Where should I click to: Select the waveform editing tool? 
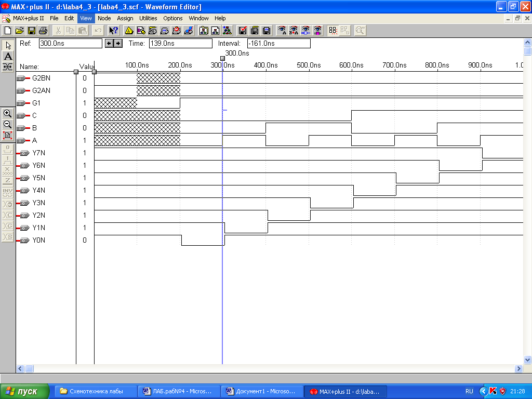click(8, 67)
